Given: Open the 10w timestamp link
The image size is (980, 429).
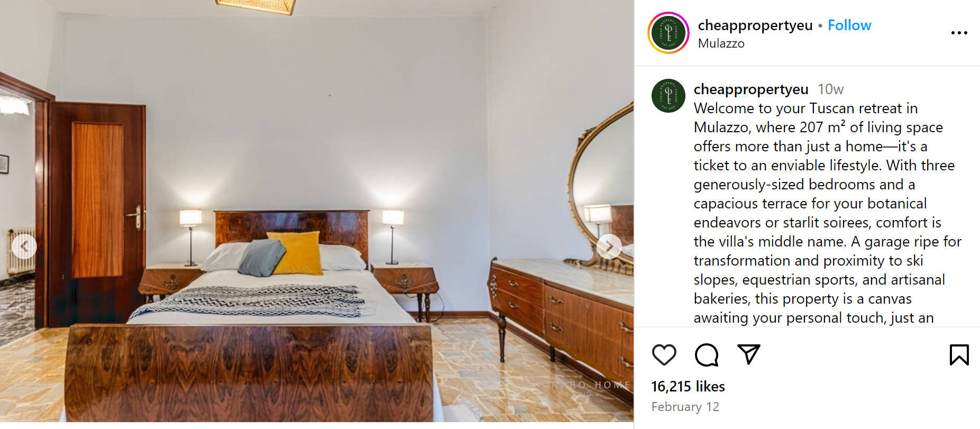Looking at the screenshot, I should pos(830,89).
